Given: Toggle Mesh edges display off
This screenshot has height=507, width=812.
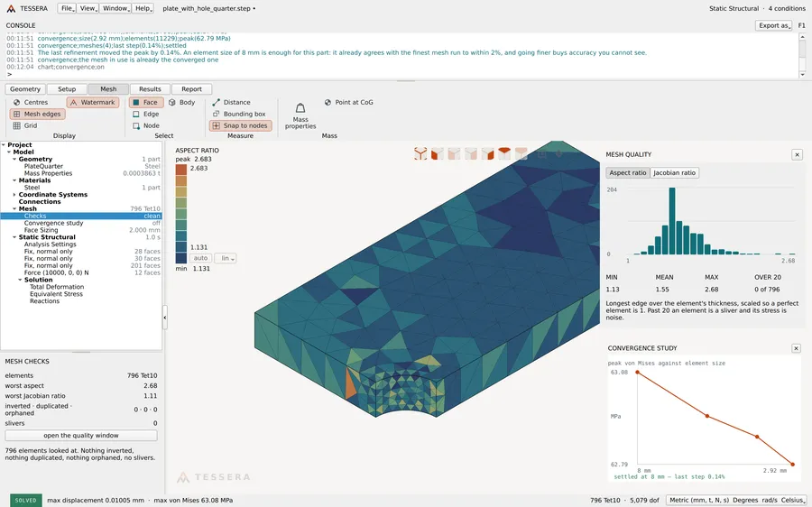Looking at the screenshot, I should pyautogui.click(x=37, y=114).
